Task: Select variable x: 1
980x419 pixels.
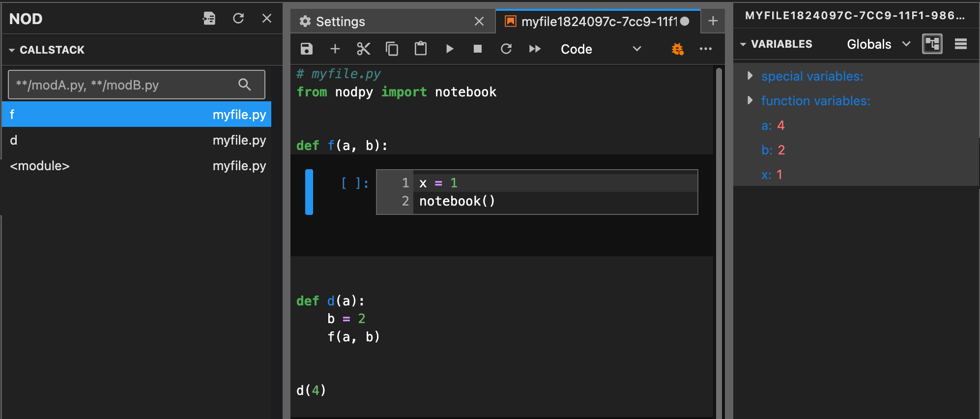Action: coord(772,175)
